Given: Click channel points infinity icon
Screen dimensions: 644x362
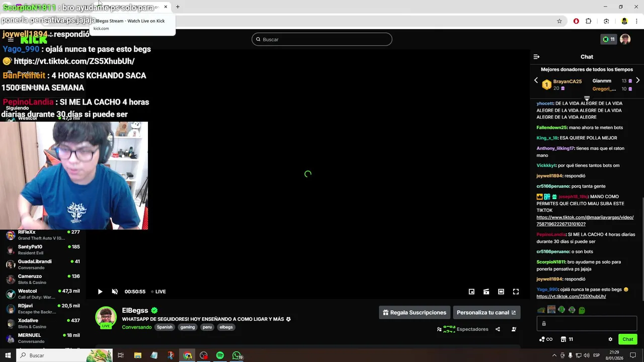Looking at the screenshot, I should [546, 339].
